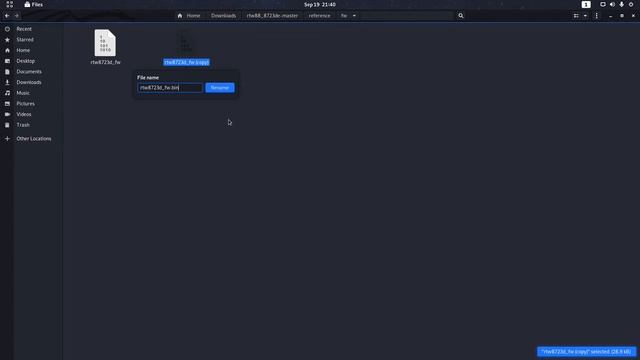Open the Files app menu in top bar
The height and width of the screenshot is (360, 640).
point(33,4)
